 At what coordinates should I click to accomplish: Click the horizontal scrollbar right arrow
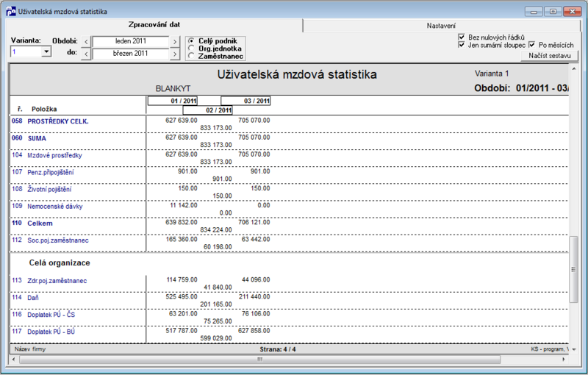(564, 360)
